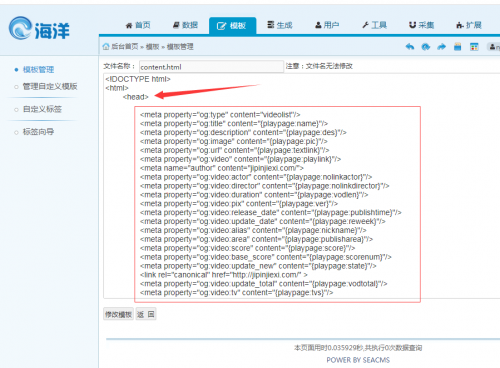Screen dimensions: 500x368
Task: Click 模板管理 breadcrumb text
Action: tap(180, 47)
